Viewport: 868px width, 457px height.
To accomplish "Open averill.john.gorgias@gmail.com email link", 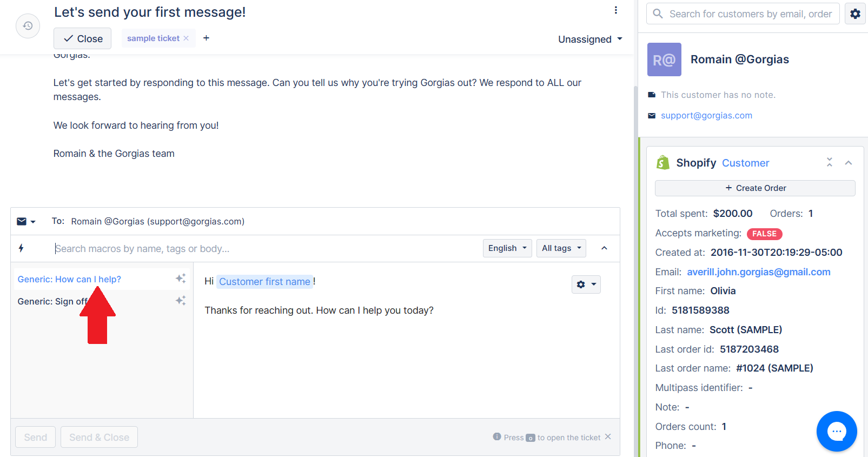I will (759, 272).
